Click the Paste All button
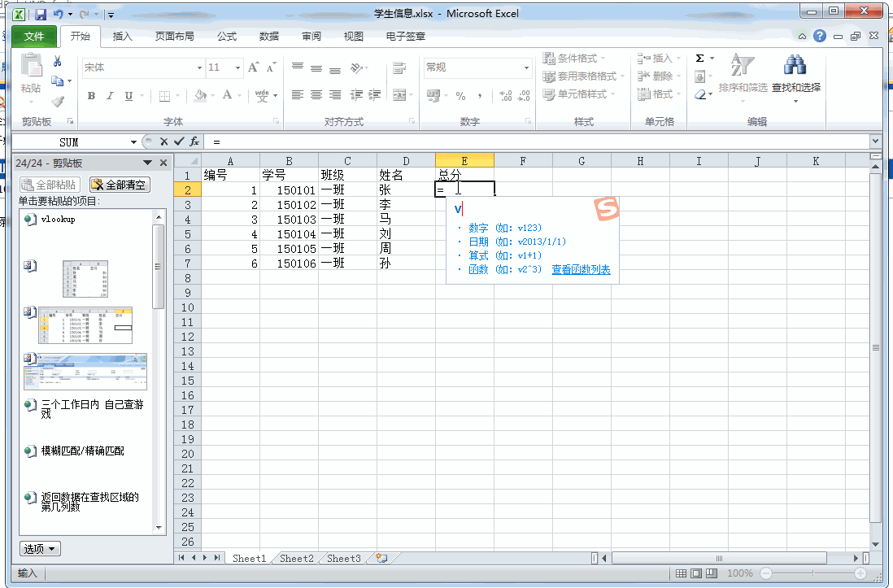893x588 pixels. click(x=50, y=185)
